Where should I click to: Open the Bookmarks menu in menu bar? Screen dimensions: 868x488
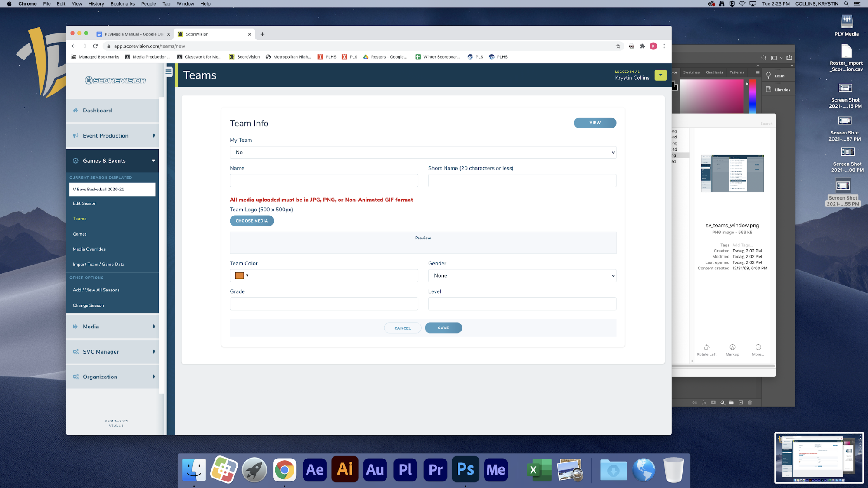[122, 4]
